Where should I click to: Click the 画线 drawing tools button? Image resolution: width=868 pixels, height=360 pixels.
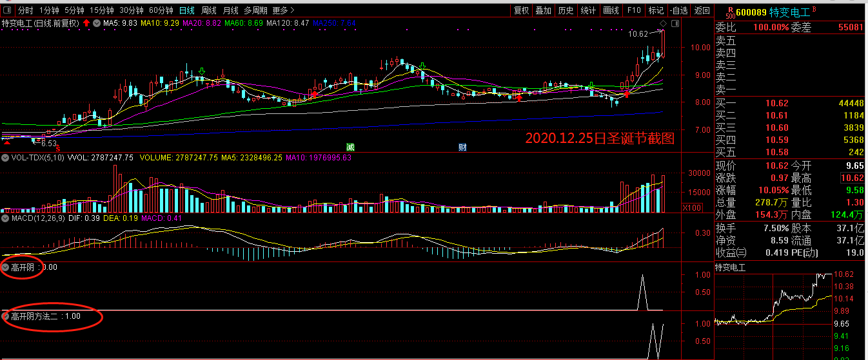[x=610, y=10]
